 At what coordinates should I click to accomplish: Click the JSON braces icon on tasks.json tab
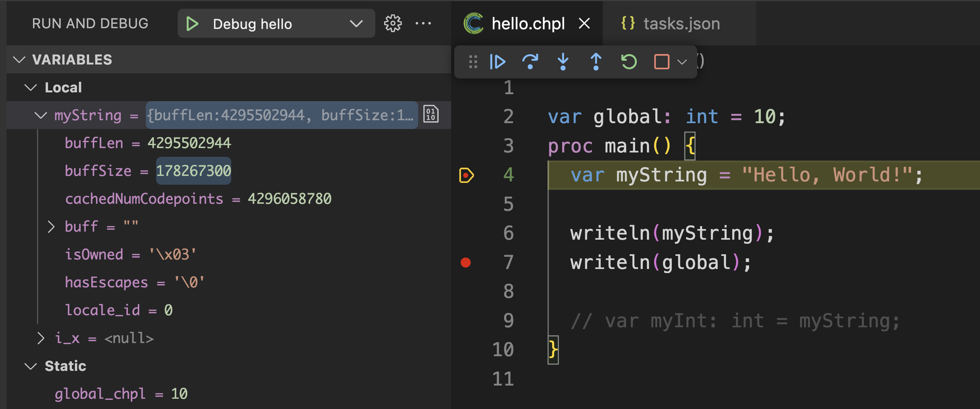[628, 23]
